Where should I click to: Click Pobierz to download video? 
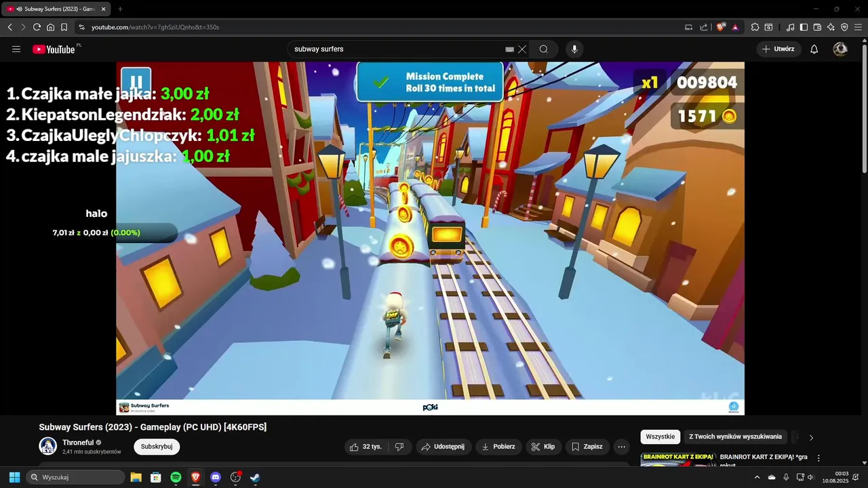click(x=498, y=447)
